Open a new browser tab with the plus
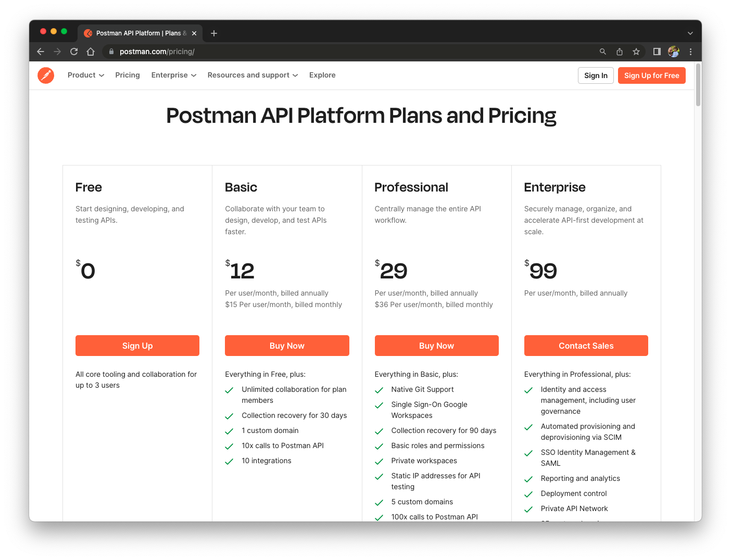The height and width of the screenshot is (560, 731). [213, 33]
